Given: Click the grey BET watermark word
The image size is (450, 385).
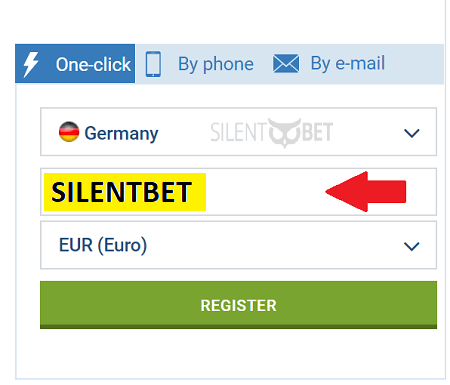Looking at the screenshot, I should tap(317, 132).
